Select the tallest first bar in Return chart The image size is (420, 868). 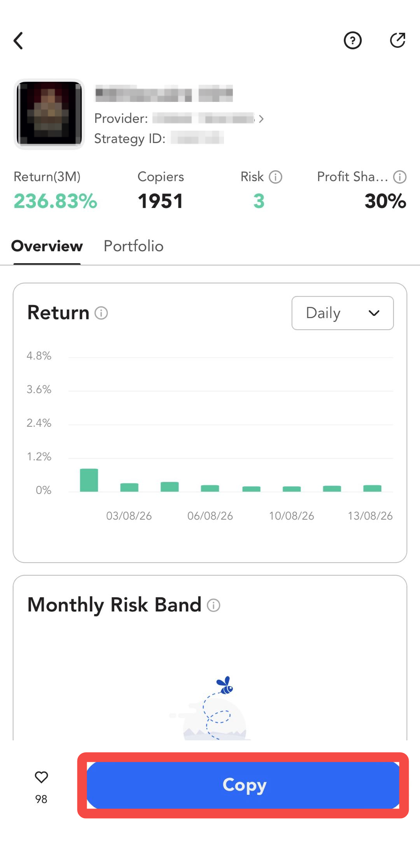89,480
